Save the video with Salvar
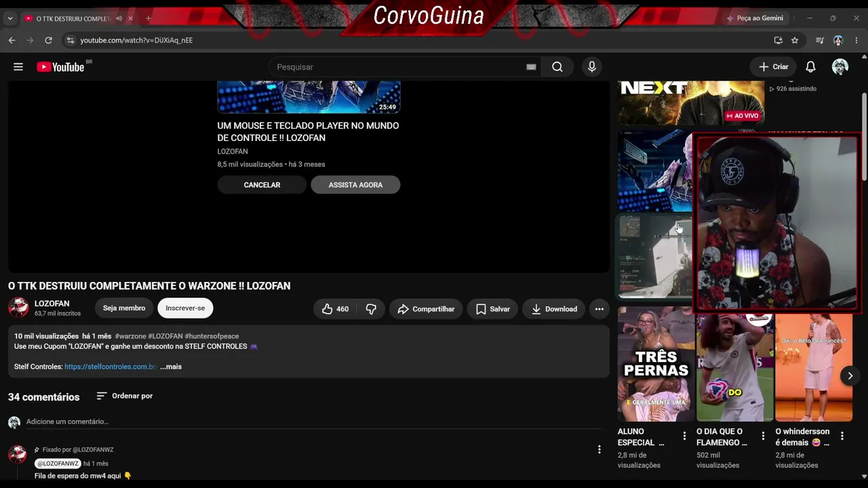Viewport: 868px width, 488px height. [x=492, y=309]
